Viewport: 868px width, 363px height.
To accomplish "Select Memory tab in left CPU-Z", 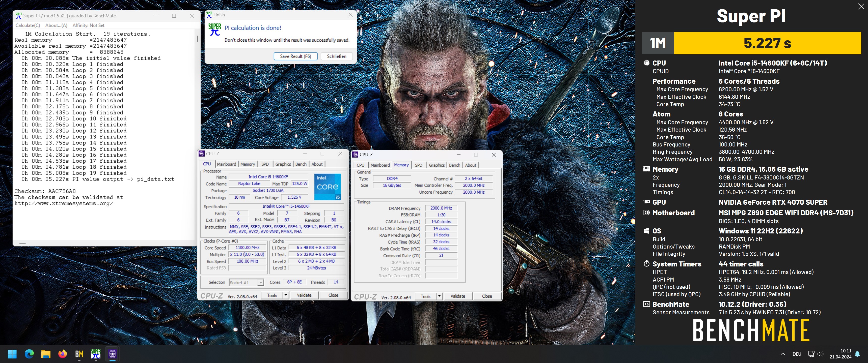I will coord(248,164).
